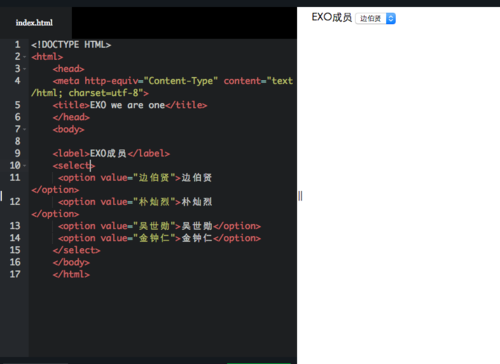Click line number 15 in the gutter
Viewport: 500px width, 364px height.
15,250
